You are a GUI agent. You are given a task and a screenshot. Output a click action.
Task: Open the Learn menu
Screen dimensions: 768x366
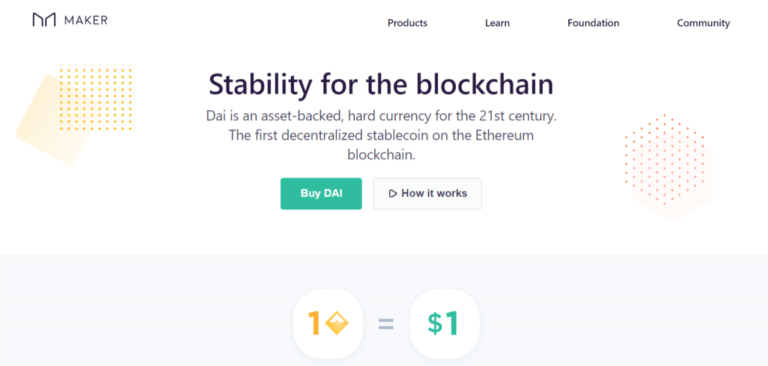pos(497,23)
